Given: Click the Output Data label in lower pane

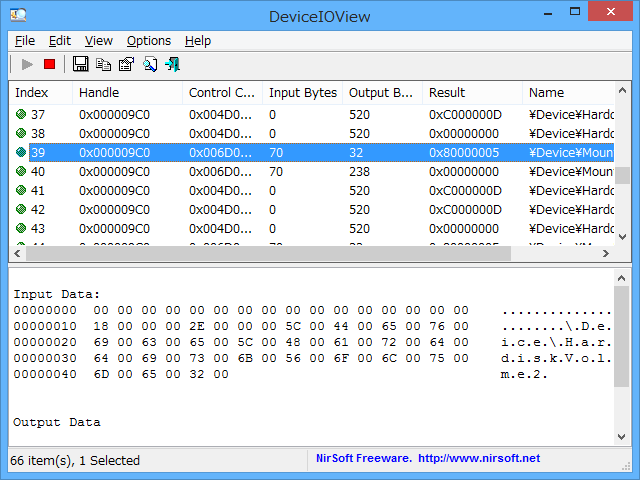Looking at the screenshot, I should pyautogui.click(x=56, y=422).
